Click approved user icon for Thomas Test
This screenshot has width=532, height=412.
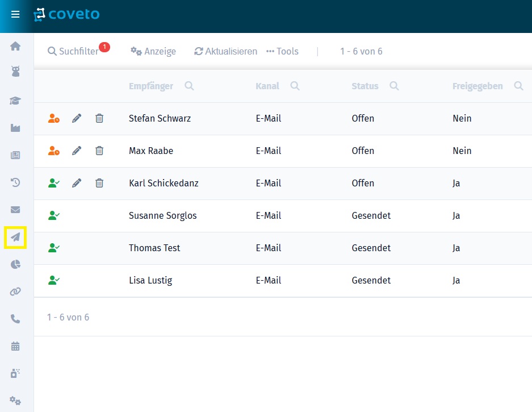pos(54,248)
